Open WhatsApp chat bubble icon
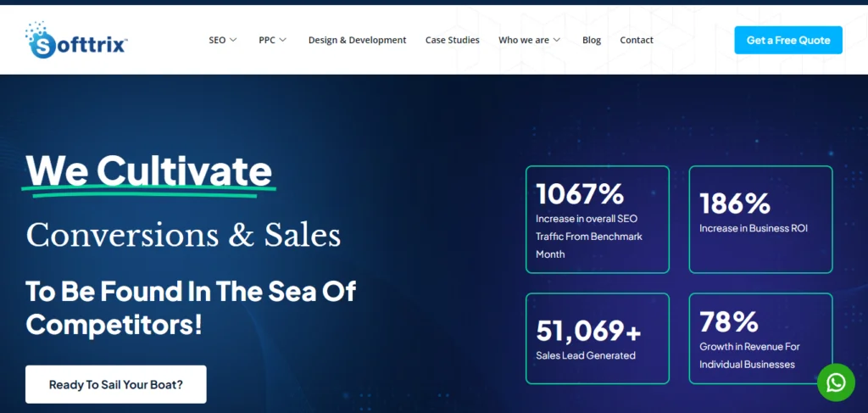 coord(836,382)
